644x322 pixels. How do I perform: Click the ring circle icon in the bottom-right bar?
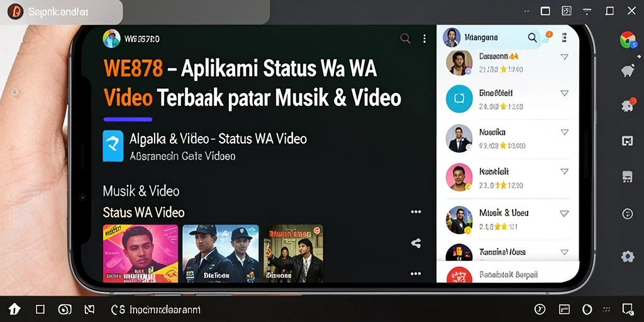click(x=587, y=309)
